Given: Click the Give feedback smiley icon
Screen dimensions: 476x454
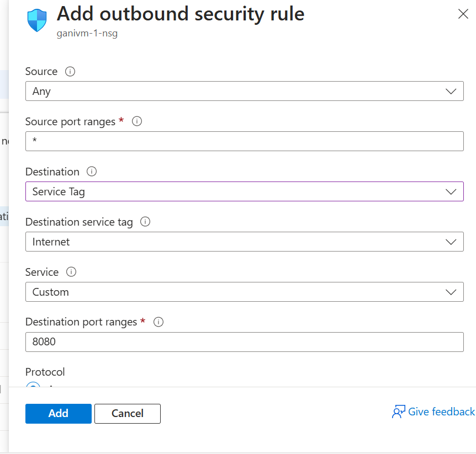Looking at the screenshot, I should pos(397,412).
